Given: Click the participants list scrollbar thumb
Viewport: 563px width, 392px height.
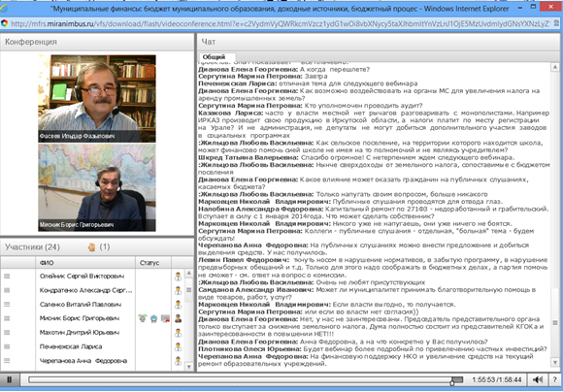Looking at the screenshot, I should tap(189, 290).
